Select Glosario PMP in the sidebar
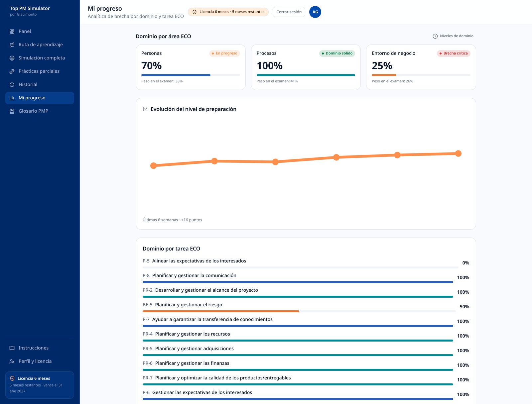 40,111
